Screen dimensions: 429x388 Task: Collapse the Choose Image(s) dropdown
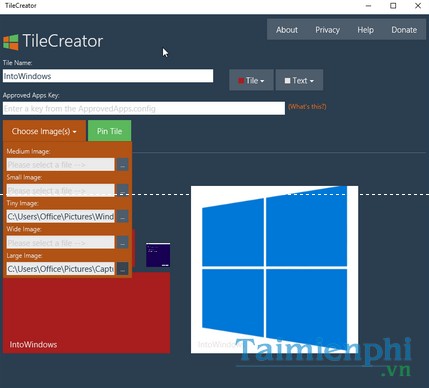coord(44,131)
